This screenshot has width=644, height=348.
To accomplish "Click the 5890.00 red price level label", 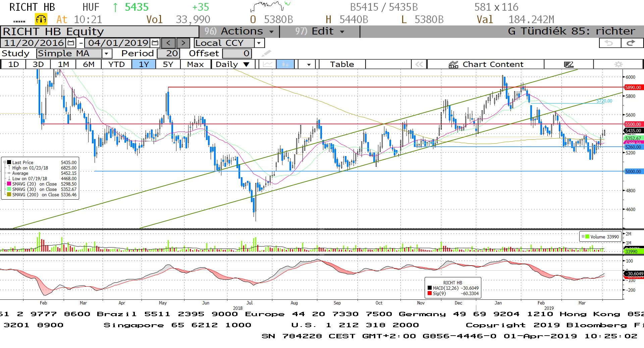I will (633, 87).
